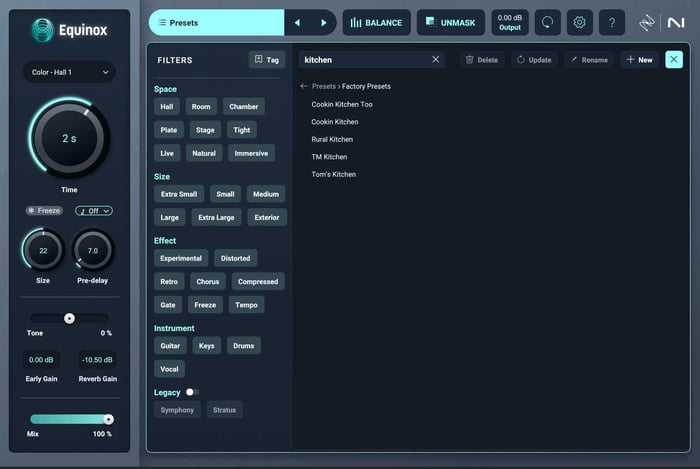The height and width of the screenshot is (469, 700).
Task: Select the Tom's Kitchen preset
Action: coord(333,174)
